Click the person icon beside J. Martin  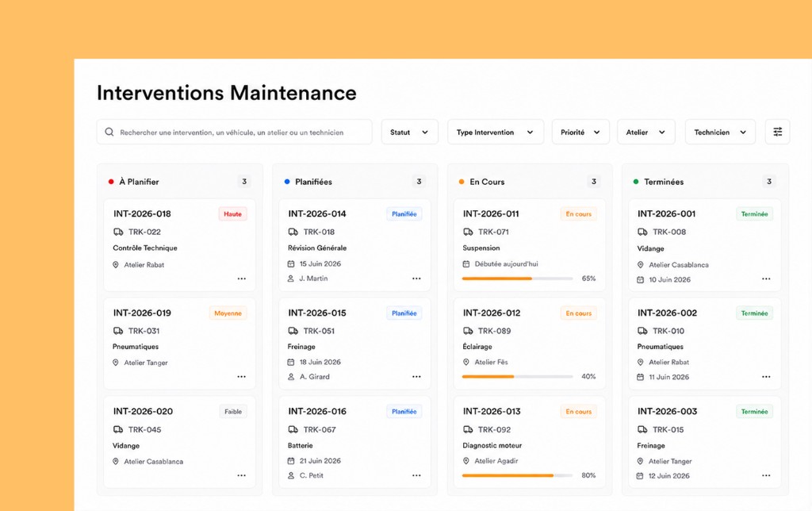pyautogui.click(x=291, y=279)
